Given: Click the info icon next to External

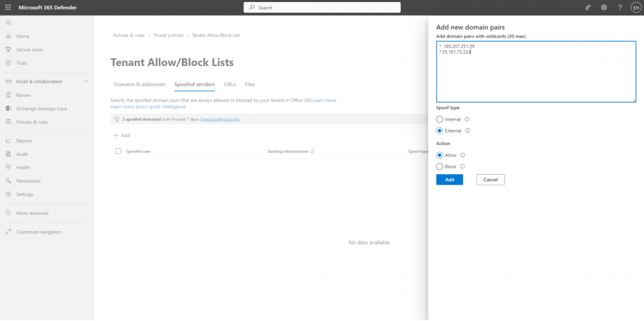Looking at the screenshot, I should (x=467, y=131).
